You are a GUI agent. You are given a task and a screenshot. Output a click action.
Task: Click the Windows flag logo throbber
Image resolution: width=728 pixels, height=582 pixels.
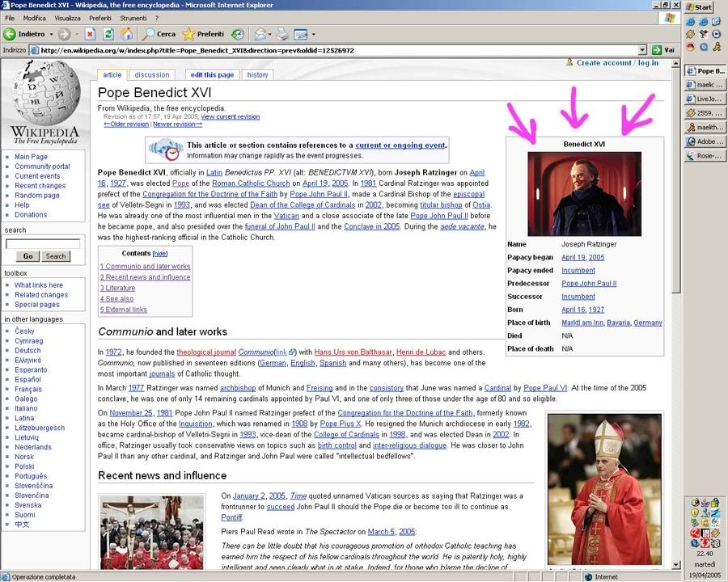pos(669,18)
